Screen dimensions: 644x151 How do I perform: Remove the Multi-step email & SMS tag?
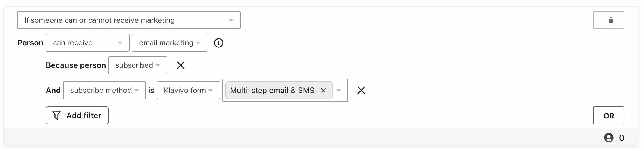coord(323,90)
